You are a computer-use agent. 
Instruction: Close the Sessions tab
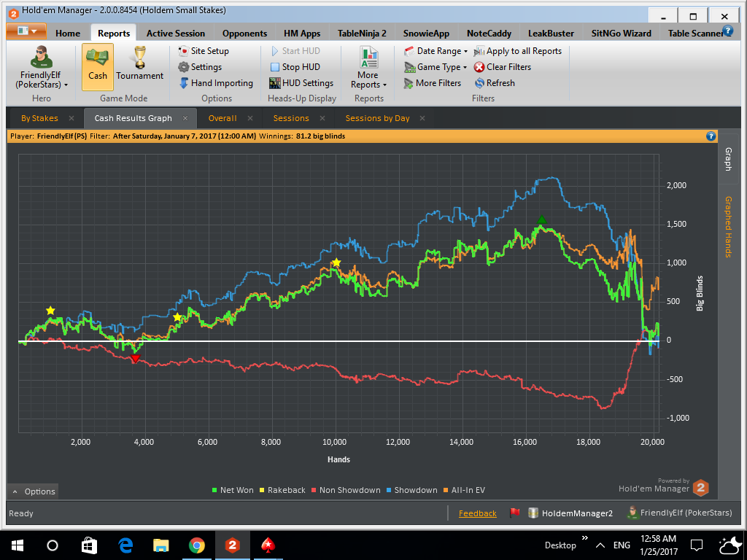(x=322, y=118)
